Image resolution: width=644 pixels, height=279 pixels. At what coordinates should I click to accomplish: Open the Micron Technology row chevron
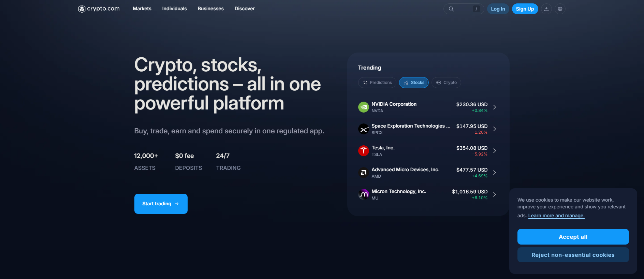coord(495,194)
